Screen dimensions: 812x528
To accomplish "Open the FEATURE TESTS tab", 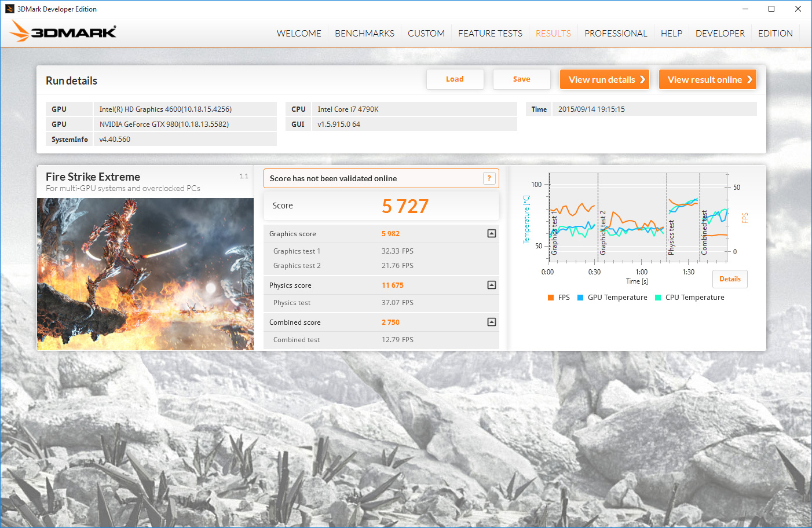I will [490, 34].
